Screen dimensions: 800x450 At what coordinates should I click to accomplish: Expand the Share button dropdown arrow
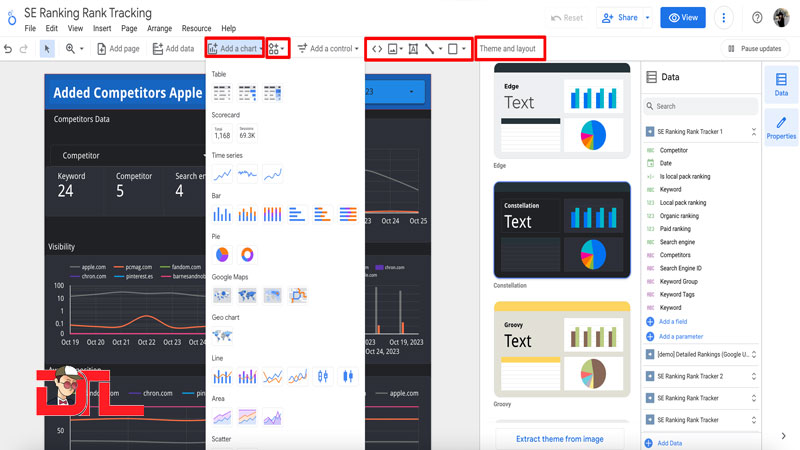[x=647, y=18]
